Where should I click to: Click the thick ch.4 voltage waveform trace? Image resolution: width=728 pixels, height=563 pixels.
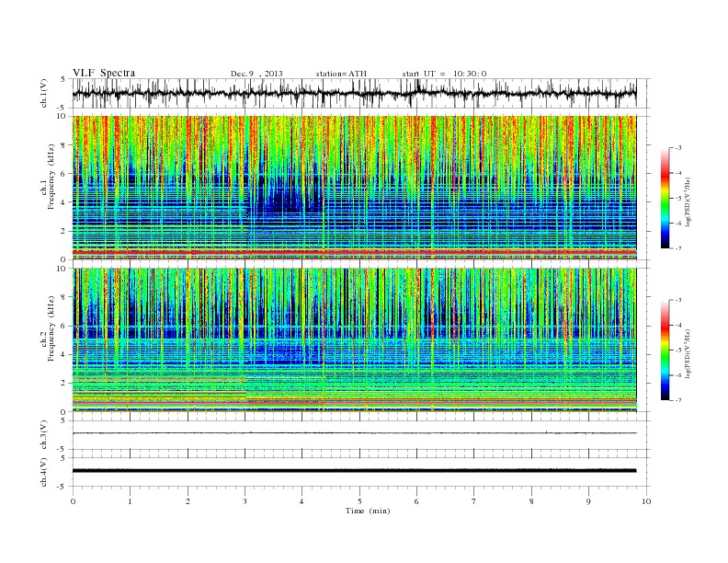[354, 471]
